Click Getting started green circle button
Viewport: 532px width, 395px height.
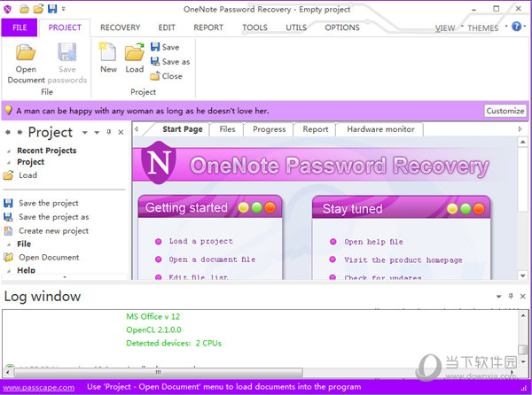257,207
